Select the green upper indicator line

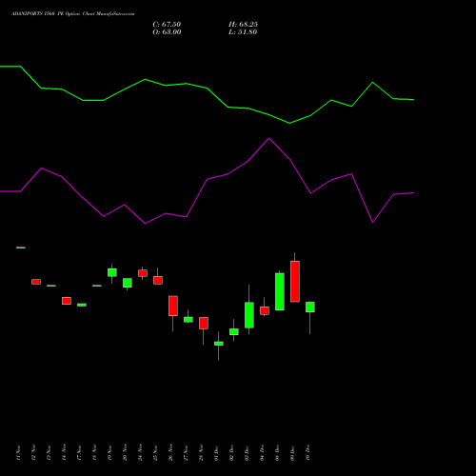207,95
